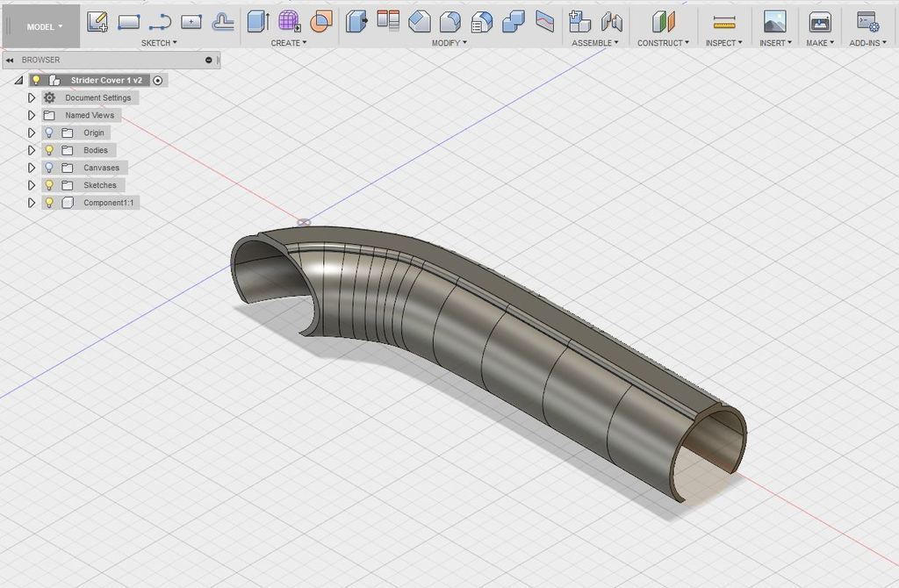The width and height of the screenshot is (899, 588).
Task: Toggle visibility of the Origin folder
Action: (48, 133)
